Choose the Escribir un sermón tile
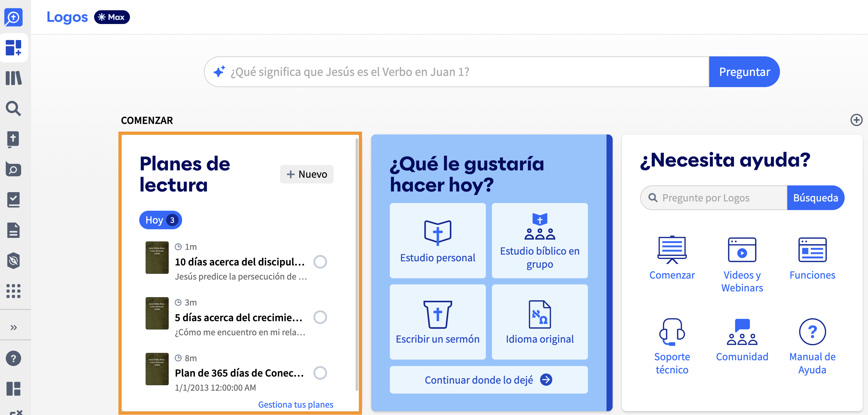This screenshot has width=868, height=415. [x=438, y=322]
